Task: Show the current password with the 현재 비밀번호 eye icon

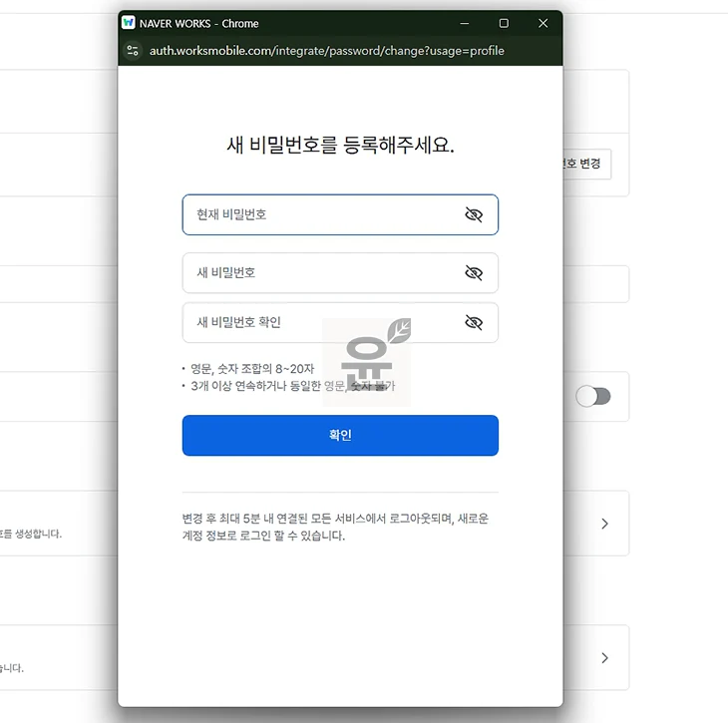Action: click(474, 214)
